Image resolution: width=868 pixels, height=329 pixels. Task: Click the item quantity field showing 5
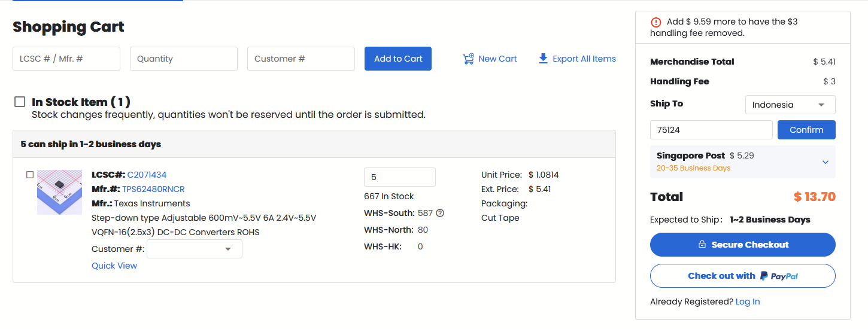click(x=400, y=177)
